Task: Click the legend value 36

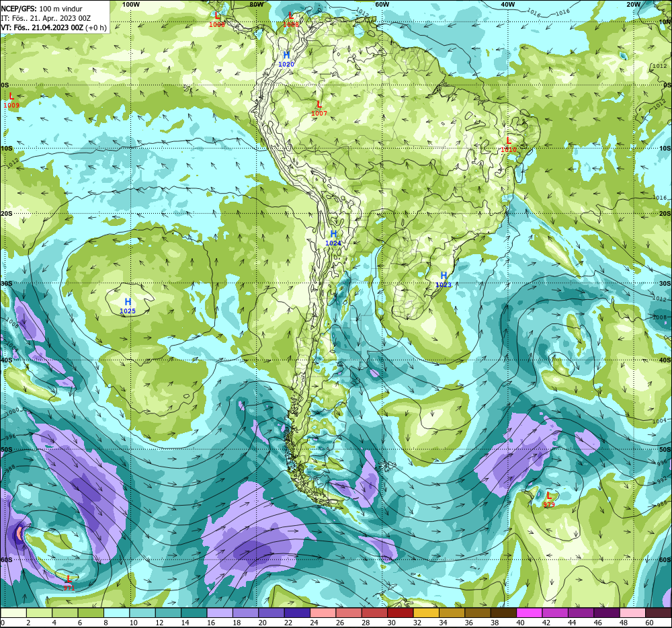Action: tap(469, 623)
